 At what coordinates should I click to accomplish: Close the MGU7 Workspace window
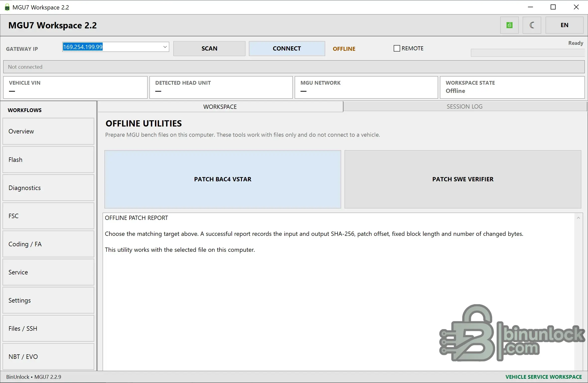[x=576, y=7]
